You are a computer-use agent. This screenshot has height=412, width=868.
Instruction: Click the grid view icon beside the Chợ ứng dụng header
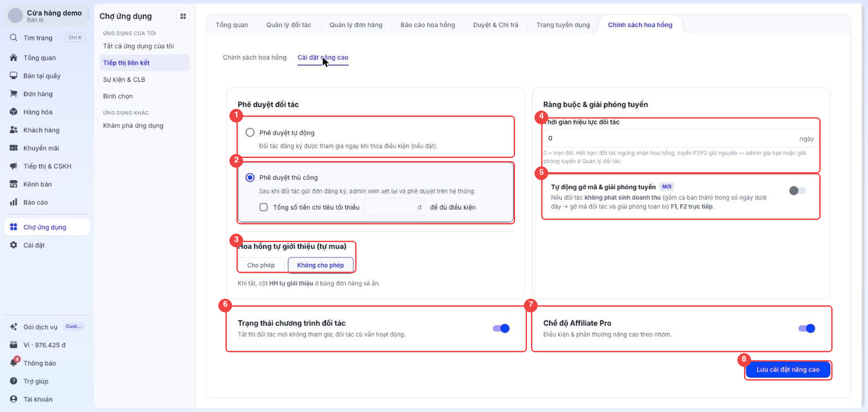[183, 16]
